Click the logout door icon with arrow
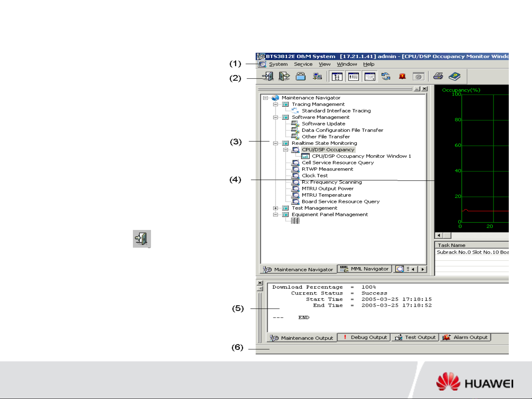 coord(284,76)
